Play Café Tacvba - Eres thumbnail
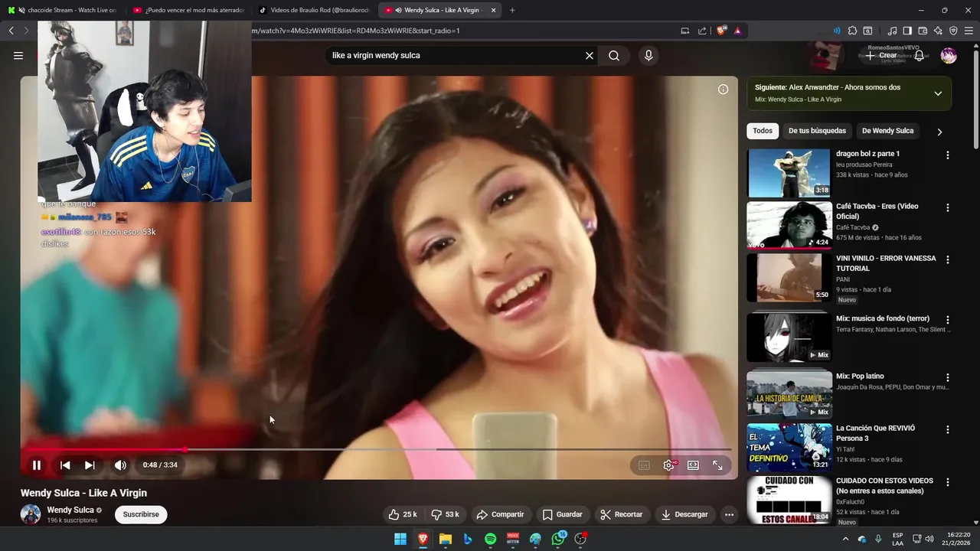The image size is (980, 551). 789,225
